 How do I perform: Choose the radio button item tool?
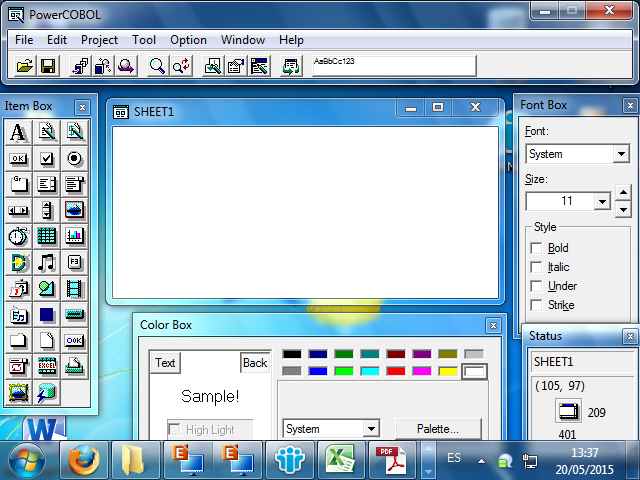[x=74, y=158]
